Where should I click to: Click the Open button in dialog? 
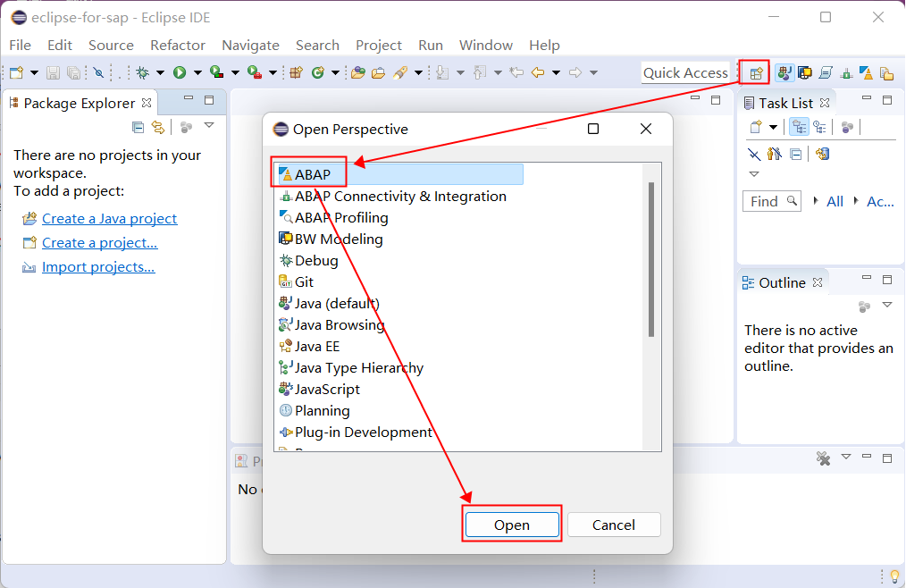coord(512,525)
